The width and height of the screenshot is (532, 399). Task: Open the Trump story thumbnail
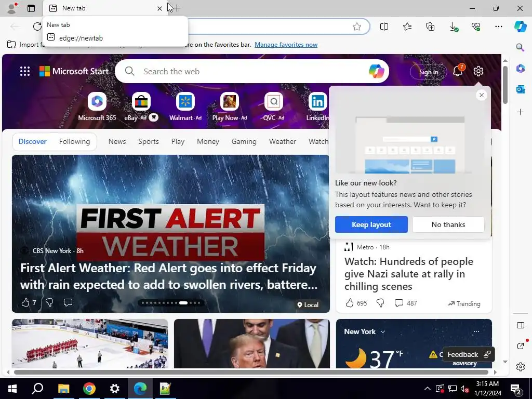click(252, 343)
